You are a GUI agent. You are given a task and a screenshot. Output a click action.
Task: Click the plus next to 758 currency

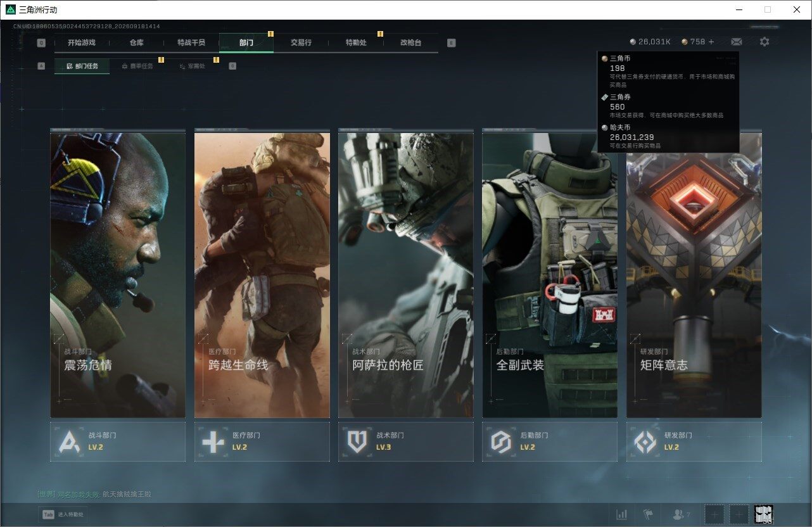coord(711,42)
